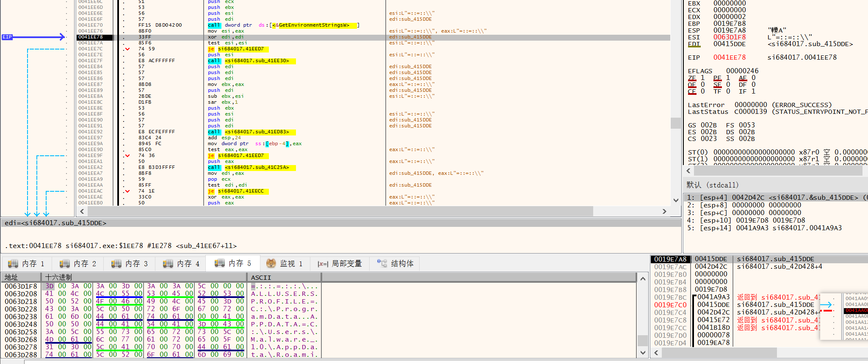Select the dump row at address 0063D208
868x364 pixels.
point(161,294)
